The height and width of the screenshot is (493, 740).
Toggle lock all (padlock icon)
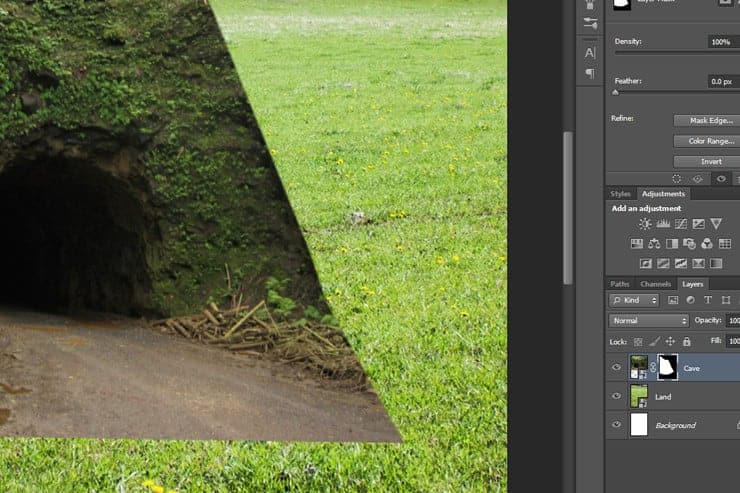pos(687,341)
